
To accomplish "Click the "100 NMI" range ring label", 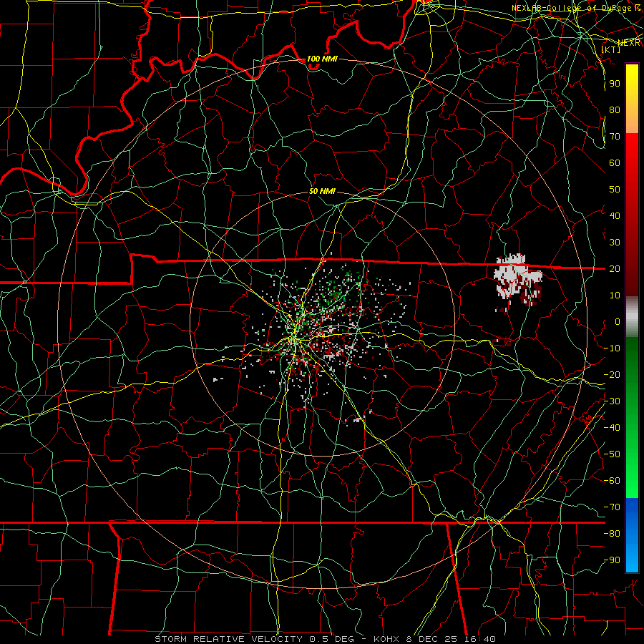I will [x=322, y=59].
